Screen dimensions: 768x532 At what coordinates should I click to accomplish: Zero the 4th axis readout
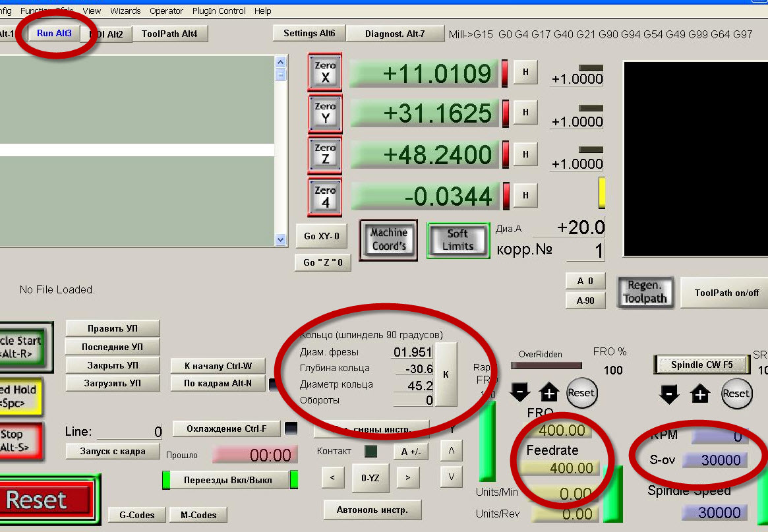pos(325,196)
